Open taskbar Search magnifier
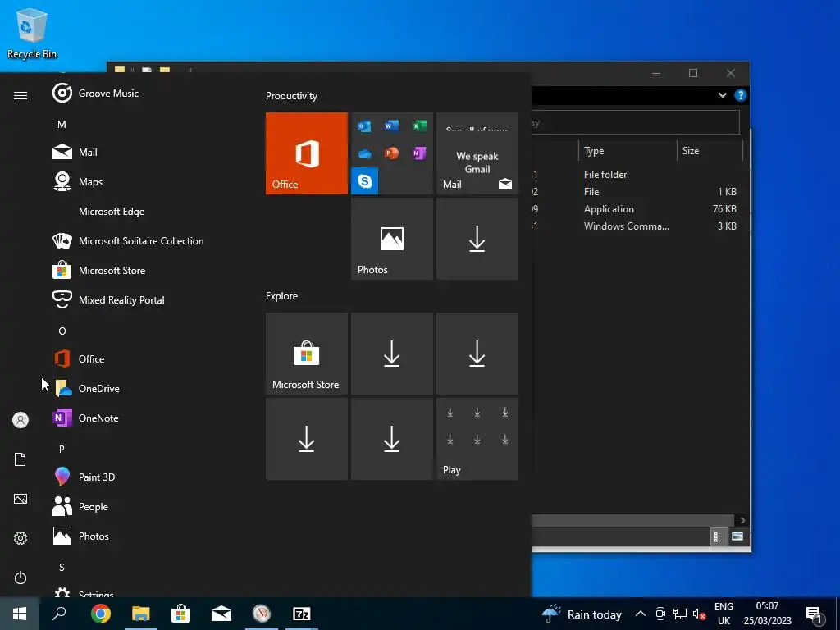Screen dimensions: 840x630 click(59, 614)
